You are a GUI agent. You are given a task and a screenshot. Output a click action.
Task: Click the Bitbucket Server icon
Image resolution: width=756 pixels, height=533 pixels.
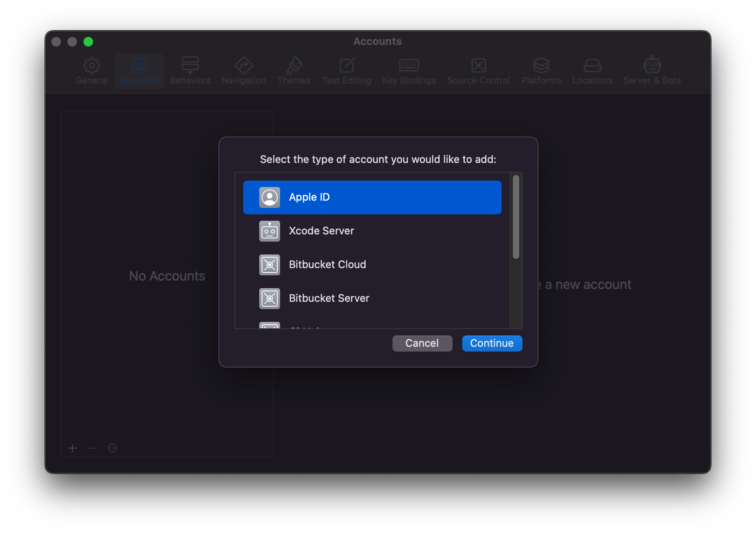(x=270, y=298)
